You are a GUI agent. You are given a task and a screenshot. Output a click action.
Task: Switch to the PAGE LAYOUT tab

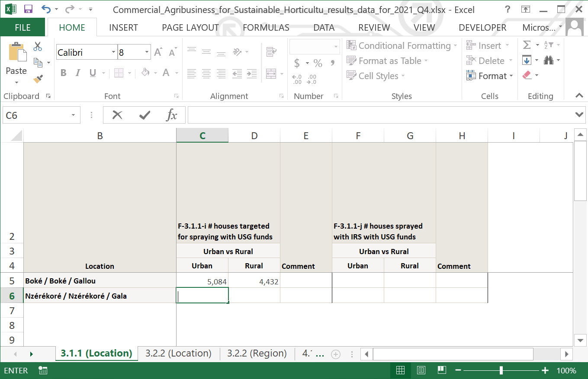(x=190, y=28)
